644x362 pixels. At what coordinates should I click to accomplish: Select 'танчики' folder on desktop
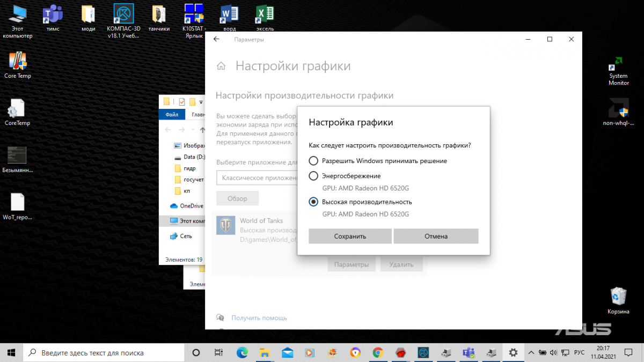[x=159, y=18]
